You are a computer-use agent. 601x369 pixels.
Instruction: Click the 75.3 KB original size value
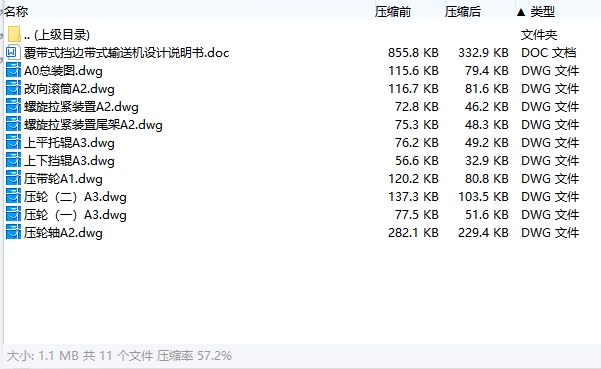point(417,125)
